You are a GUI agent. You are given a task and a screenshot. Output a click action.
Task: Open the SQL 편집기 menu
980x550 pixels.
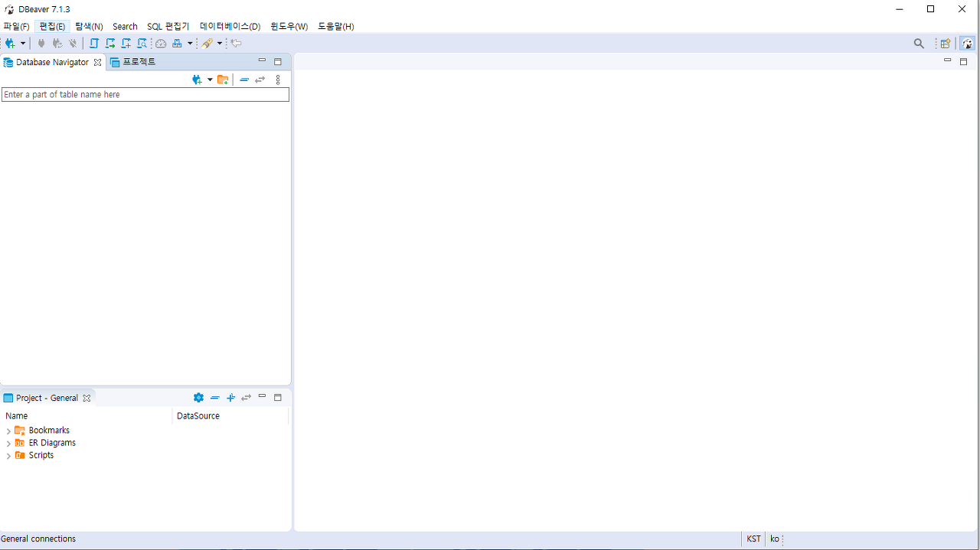click(x=168, y=26)
